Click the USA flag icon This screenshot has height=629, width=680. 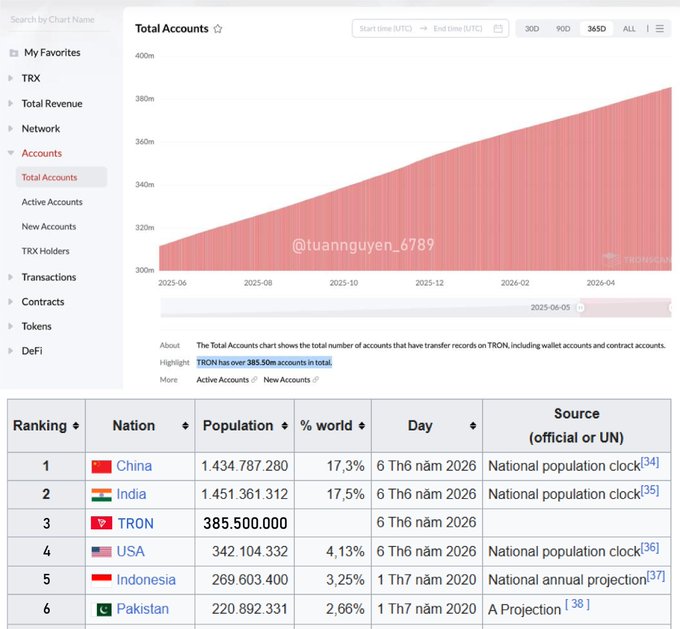(x=101, y=552)
